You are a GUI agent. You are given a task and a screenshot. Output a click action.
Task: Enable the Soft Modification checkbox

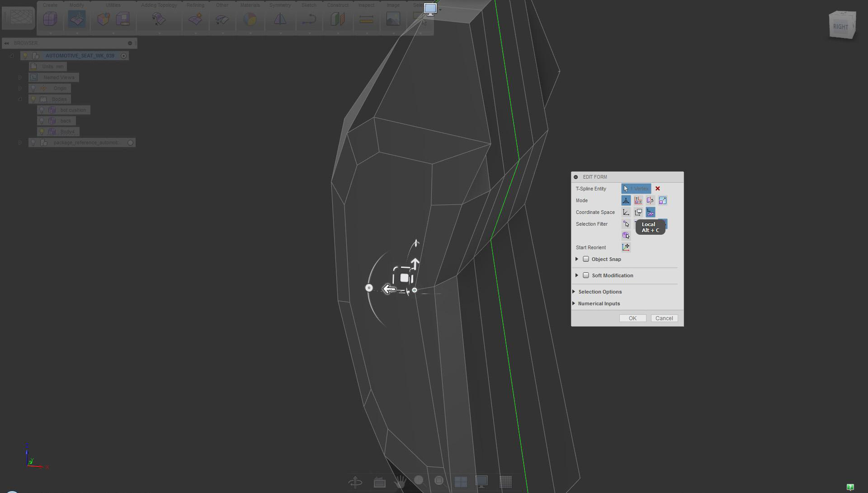pos(586,275)
